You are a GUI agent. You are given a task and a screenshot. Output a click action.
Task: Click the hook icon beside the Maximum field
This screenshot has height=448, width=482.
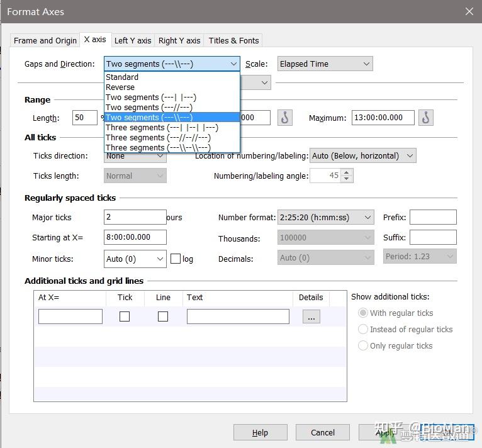click(x=426, y=118)
